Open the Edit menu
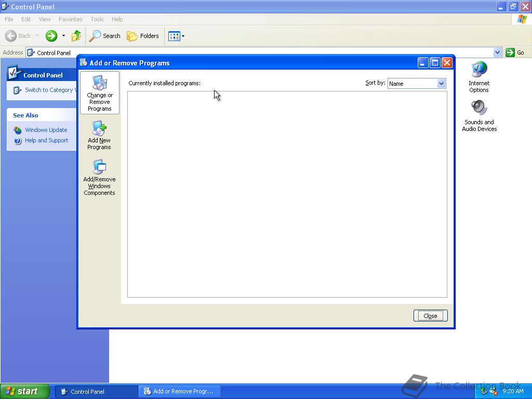532x399 pixels. 26,19
